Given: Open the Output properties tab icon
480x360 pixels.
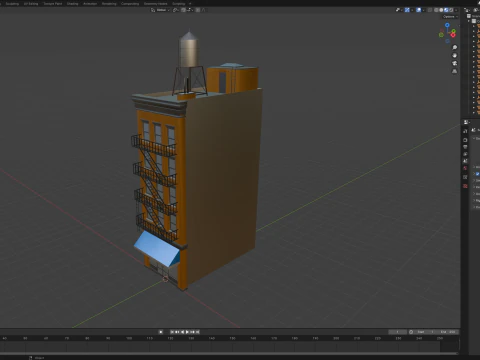Looking at the screenshot, I should (x=465, y=147).
